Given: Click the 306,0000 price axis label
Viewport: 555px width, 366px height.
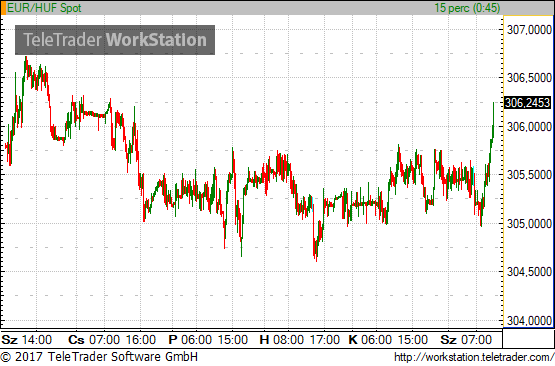Looking at the screenshot, I should pyautogui.click(x=529, y=127).
